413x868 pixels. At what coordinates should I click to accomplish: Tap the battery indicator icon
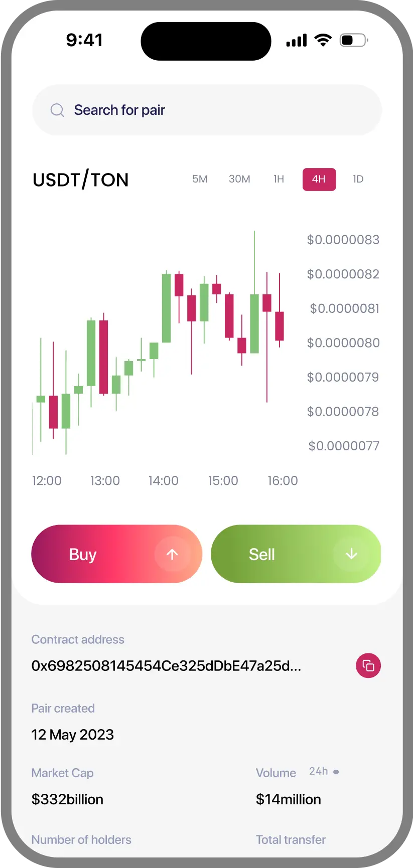354,40
